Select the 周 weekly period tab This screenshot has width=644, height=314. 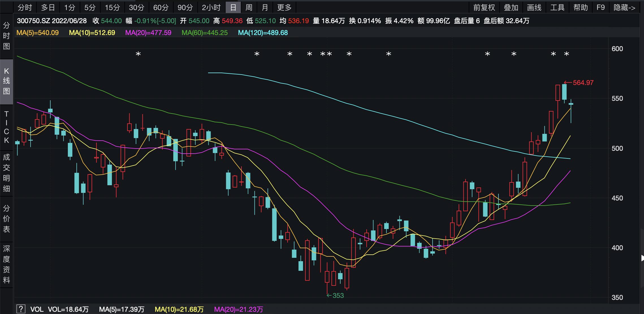coord(249,7)
